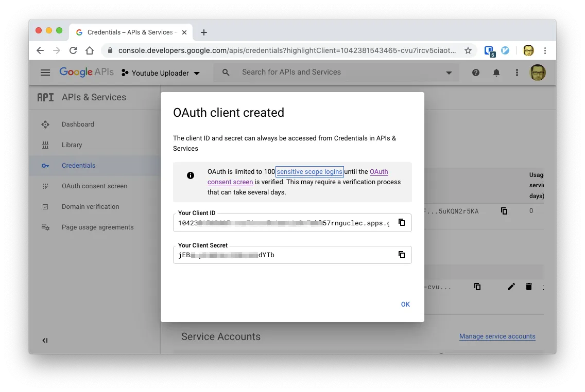Focus the Search for APIs and Services field
The image size is (585, 392).
(x=336, y=73)
